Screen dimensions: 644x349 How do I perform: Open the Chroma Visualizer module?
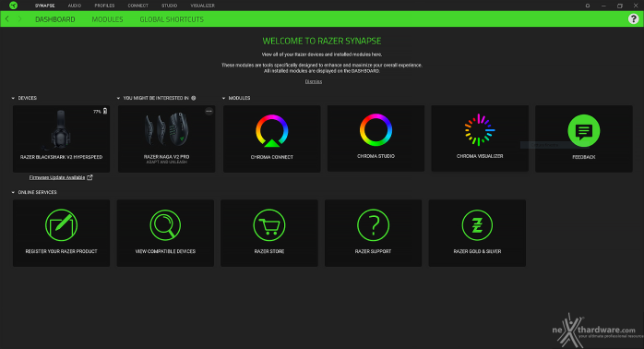coord(480,138)
